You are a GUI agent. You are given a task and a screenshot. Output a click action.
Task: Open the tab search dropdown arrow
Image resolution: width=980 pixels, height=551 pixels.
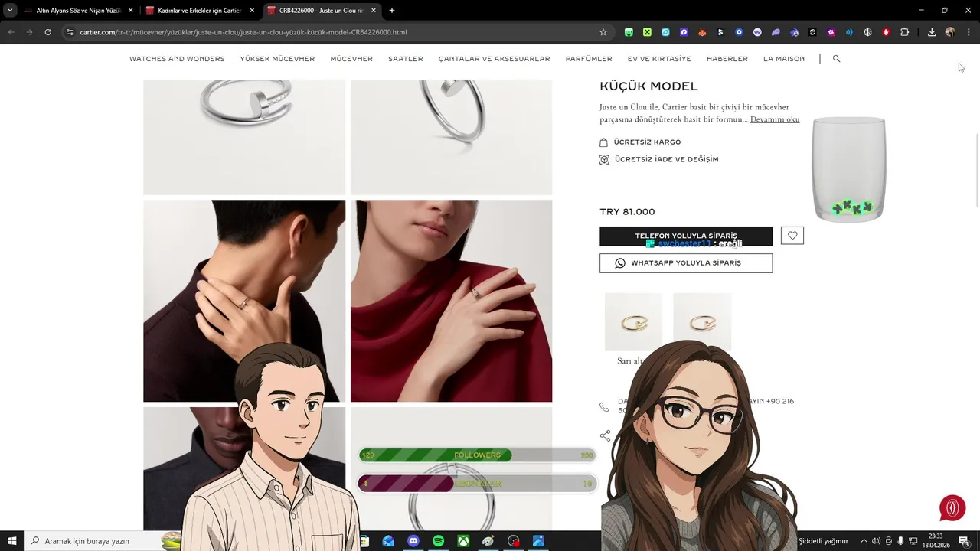10,11
